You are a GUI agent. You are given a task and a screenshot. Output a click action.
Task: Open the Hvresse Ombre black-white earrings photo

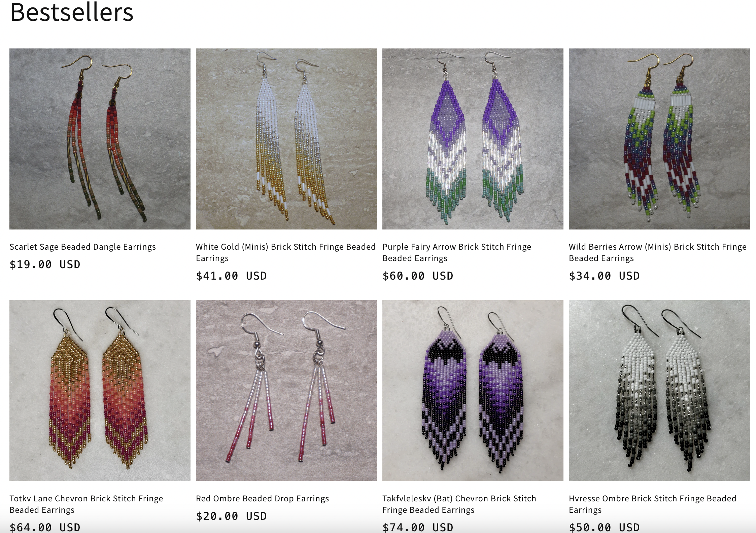pos(659,391)
